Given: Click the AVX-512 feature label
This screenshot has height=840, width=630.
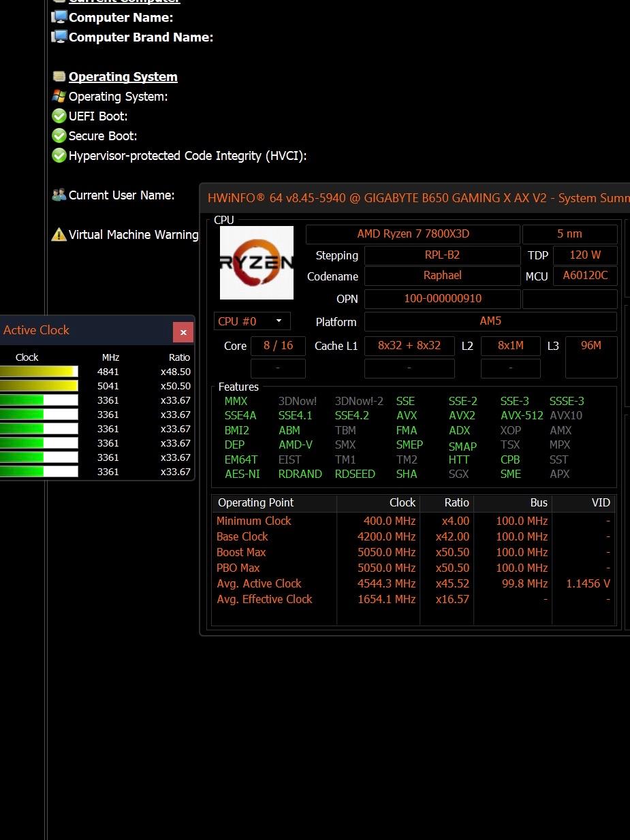Looking at the screenshot, I should coord(522,415).
